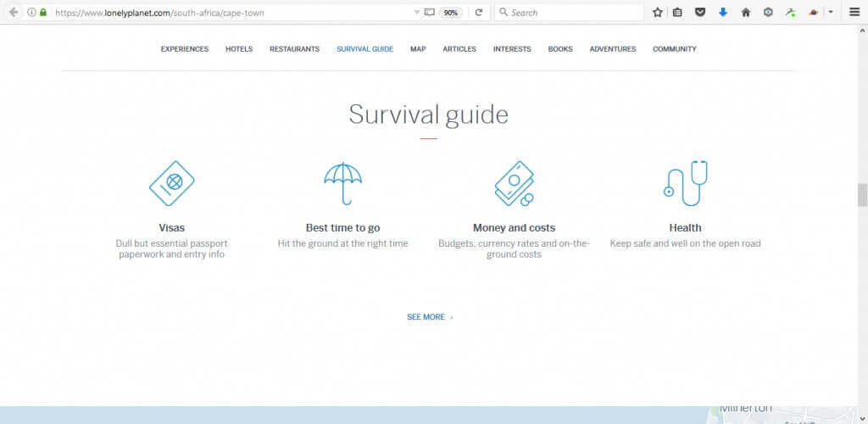Click 'Hit the ground at the right time' text
Screen dimensions: 868x424
tap(343, 243)
